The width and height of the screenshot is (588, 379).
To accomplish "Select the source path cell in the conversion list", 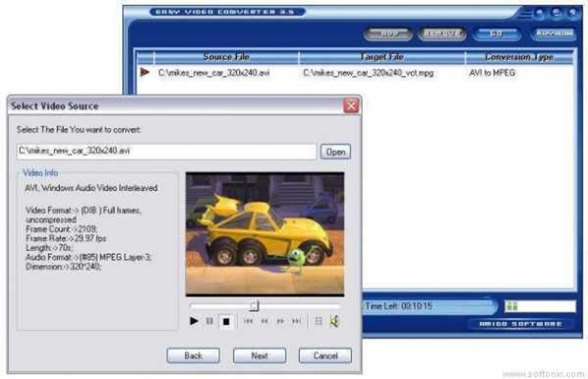I will click(x=214, y=73).
